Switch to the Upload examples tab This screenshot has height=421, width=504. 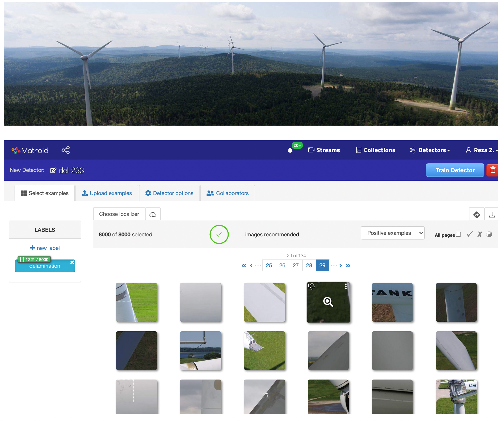[107, 193]
